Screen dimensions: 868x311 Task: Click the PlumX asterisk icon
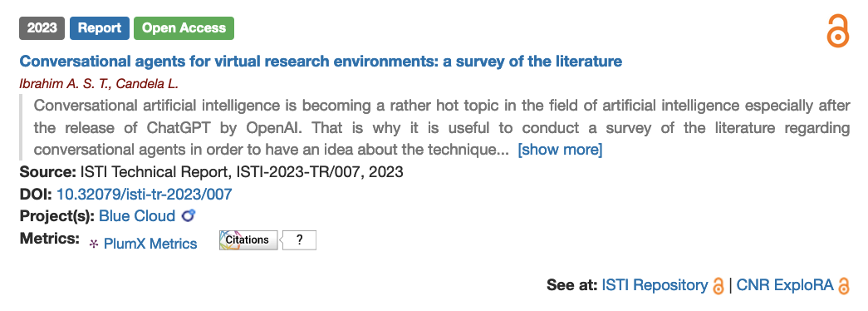coord(94,244)
